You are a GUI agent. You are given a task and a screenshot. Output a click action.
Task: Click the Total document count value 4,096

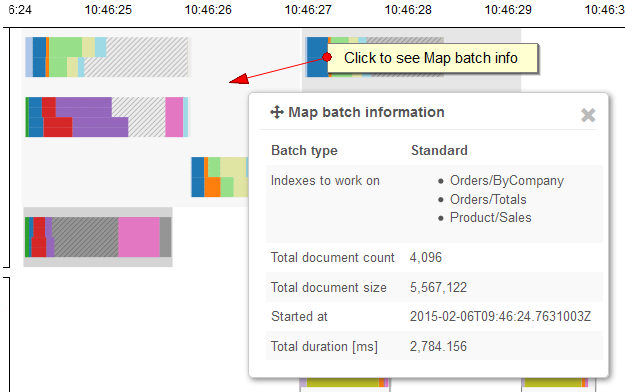coord(426,258)
